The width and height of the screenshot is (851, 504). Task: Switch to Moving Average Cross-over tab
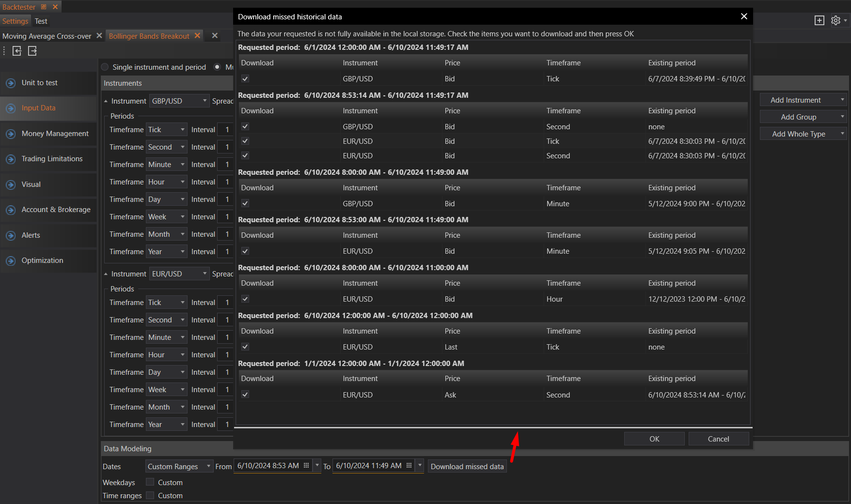pos(47,36)
